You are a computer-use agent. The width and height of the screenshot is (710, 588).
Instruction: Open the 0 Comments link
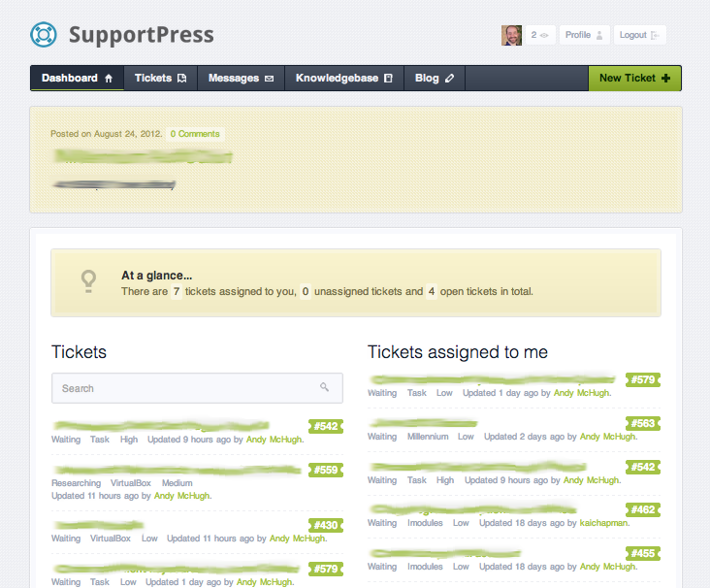pyautogui.click(x=195, y=134)
